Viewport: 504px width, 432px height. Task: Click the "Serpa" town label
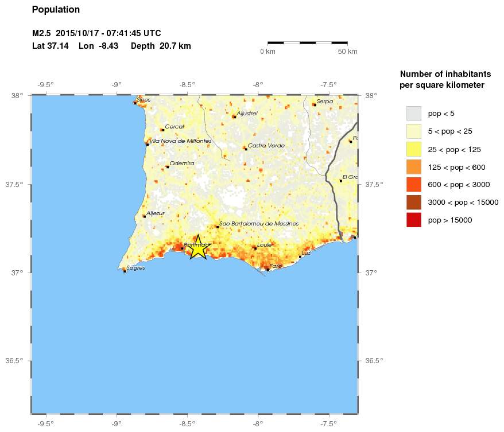(x=325, y=102)
